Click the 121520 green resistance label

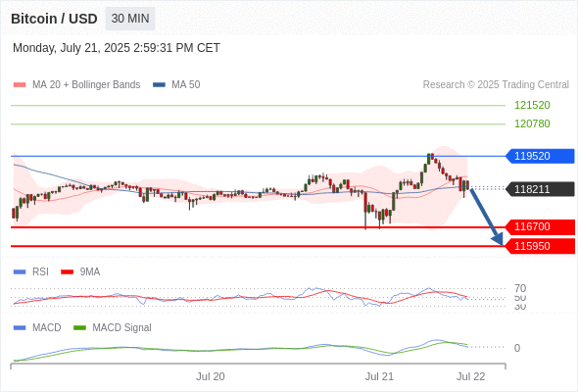[x=532, y=105]
